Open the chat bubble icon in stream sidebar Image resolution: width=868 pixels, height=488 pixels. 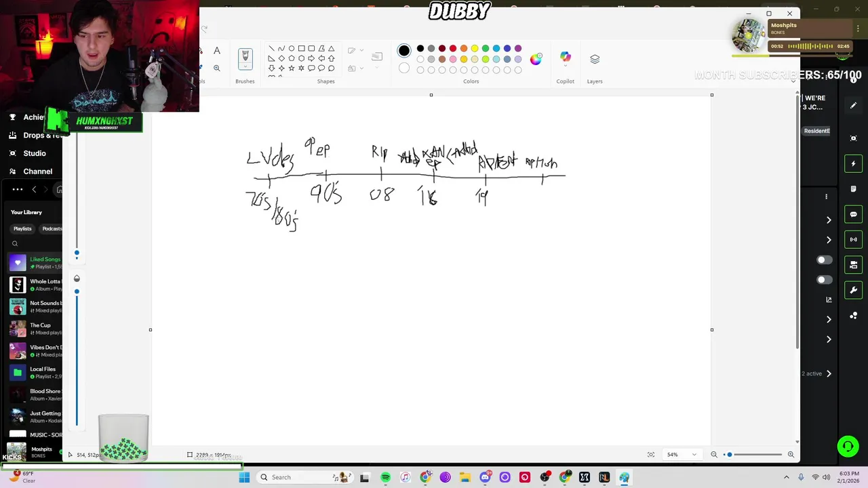point(853,214)
